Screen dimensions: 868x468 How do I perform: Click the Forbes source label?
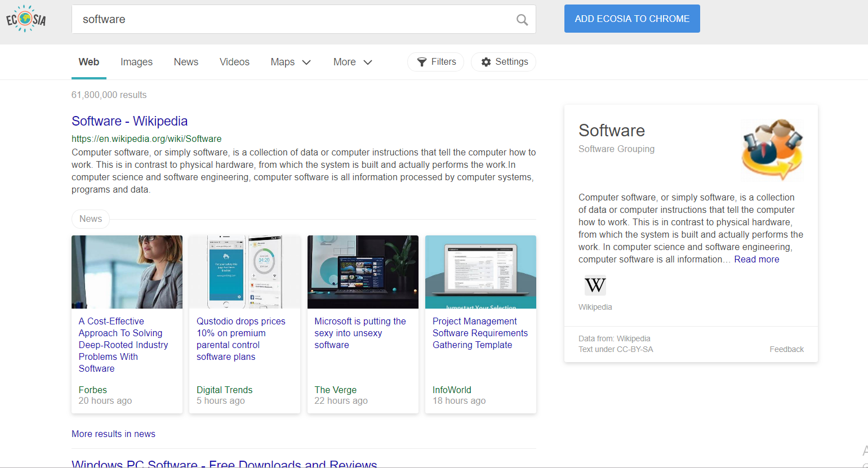[x=93, y=390]
